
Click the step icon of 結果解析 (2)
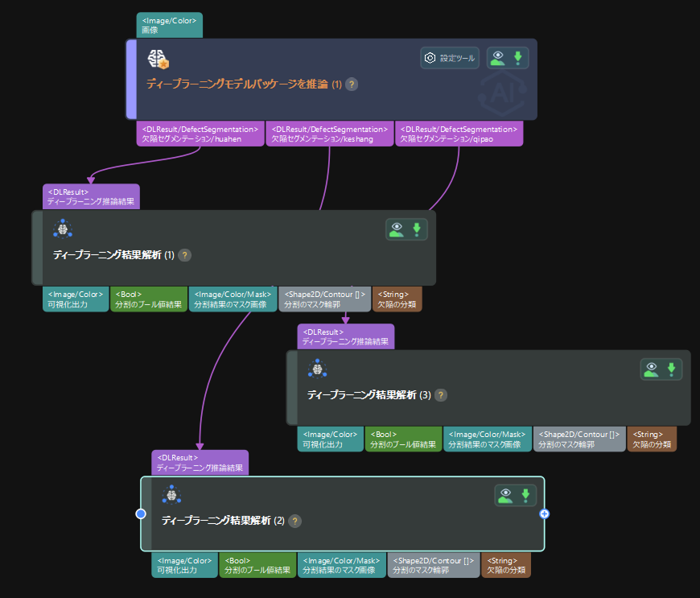click(171, 495)
